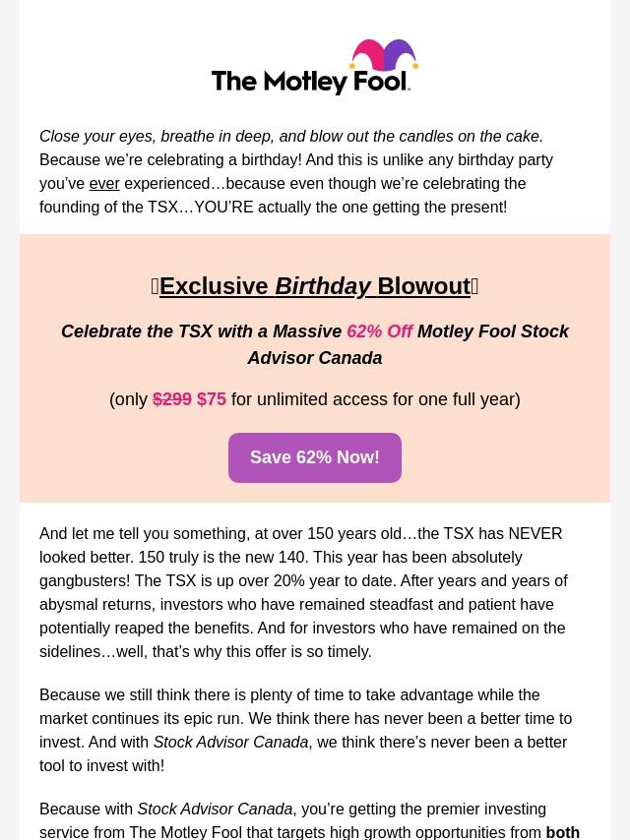Click the italic "Close your eyes" opening sentence
The width and height of the screenshot is (630, 840).
(291, 137)
